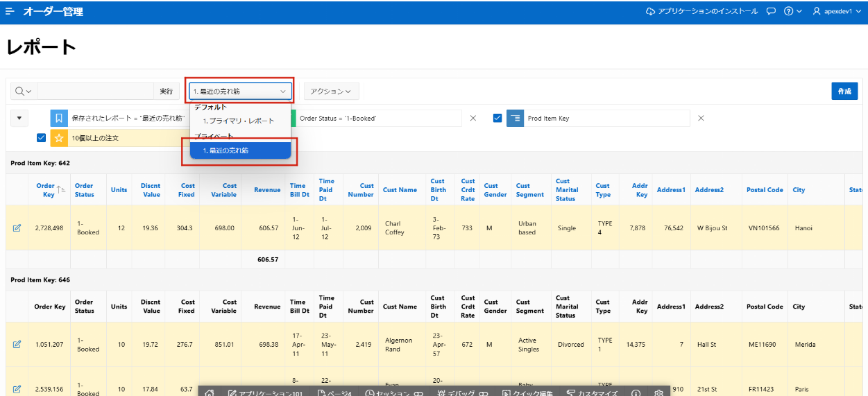This screenshot has width=868, height=396.
Task: Click the Postal Code header in the 642 group
Action: [765, 190]
